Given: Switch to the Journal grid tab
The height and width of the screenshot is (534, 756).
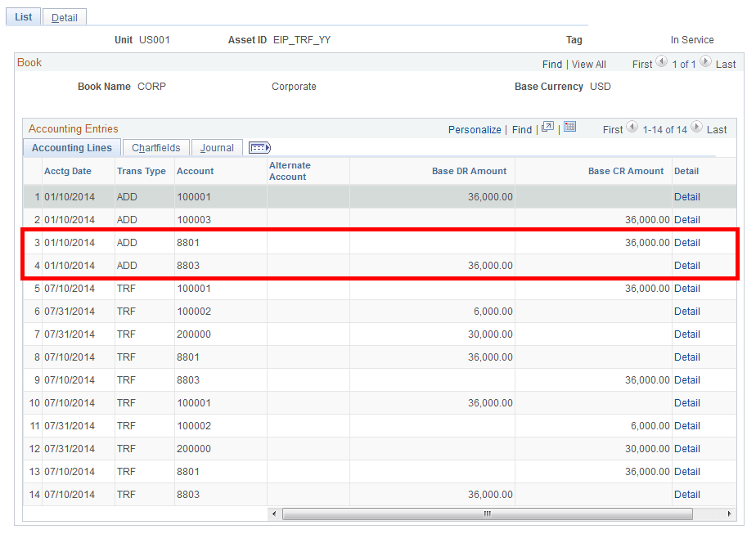Looking at the screenshot, I should (x=216, y=148).
